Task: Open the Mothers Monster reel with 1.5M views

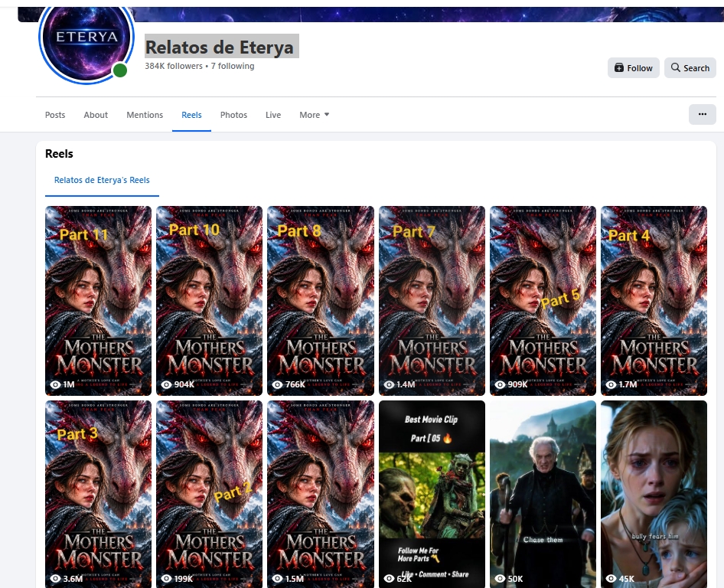Action: (321, 495)
